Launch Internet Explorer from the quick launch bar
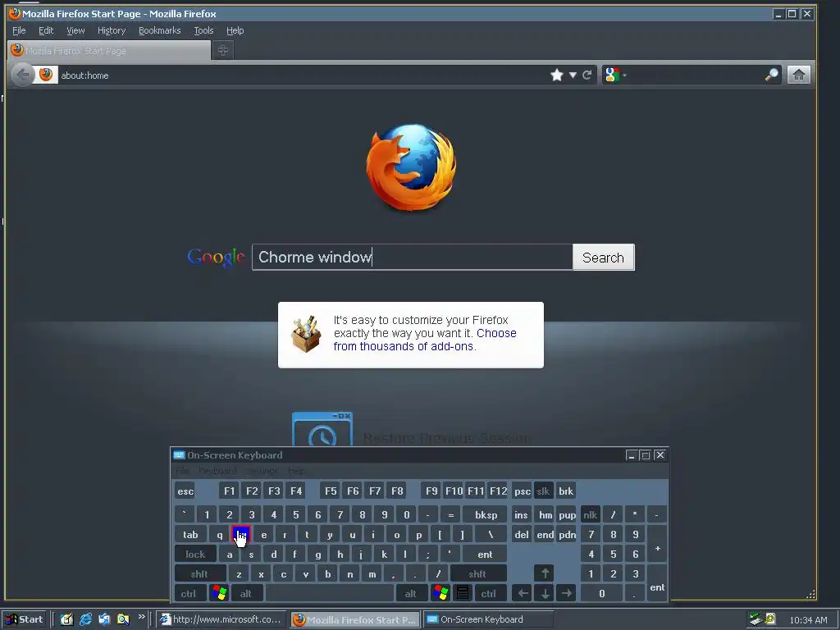Screen dimensions: 840x630 click(85, 619)
